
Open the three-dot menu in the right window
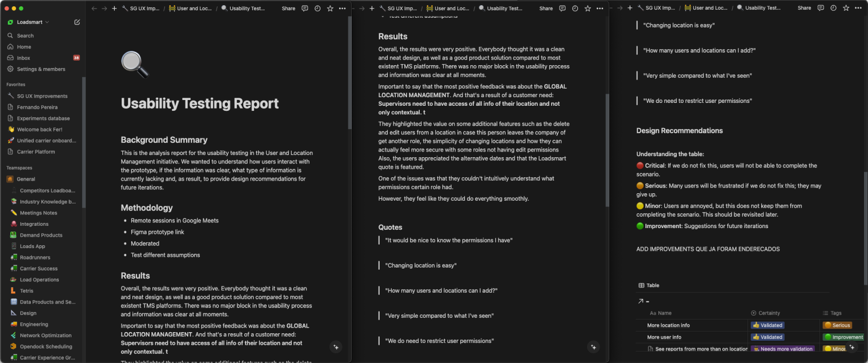pos(858,9)
